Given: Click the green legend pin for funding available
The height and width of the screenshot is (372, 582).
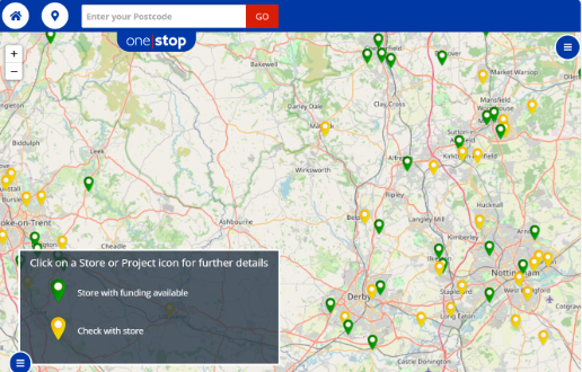Looking at the screenshot, I should tap(58, 290).
